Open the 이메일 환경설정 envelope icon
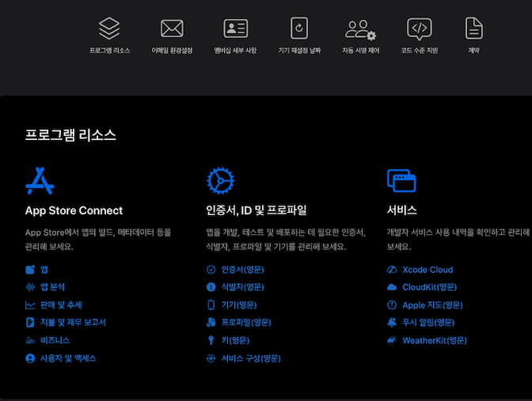This screenshot has height=401, width=532. tap(172, 28)
